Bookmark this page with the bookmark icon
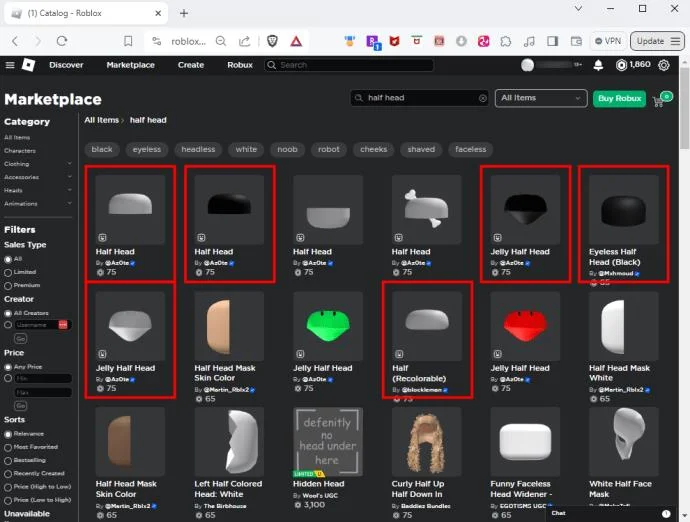Viewport: 690px width, 522px height. pos(128,41)
